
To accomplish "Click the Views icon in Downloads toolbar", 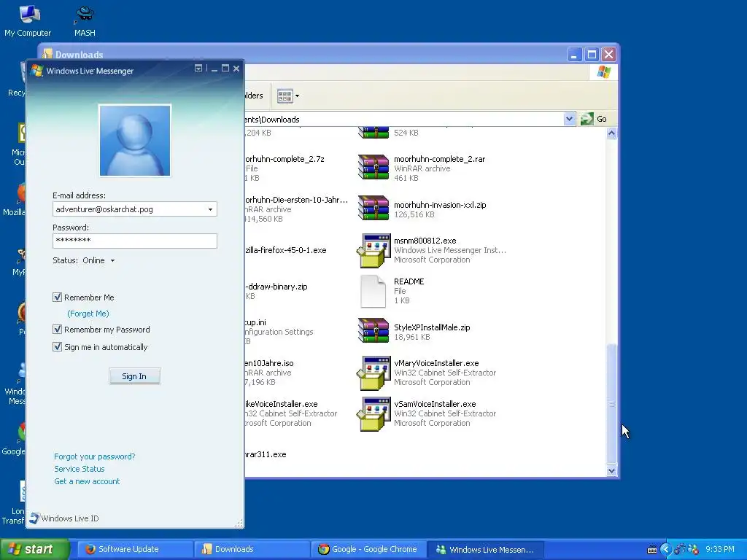I will (x=285, y=96).
